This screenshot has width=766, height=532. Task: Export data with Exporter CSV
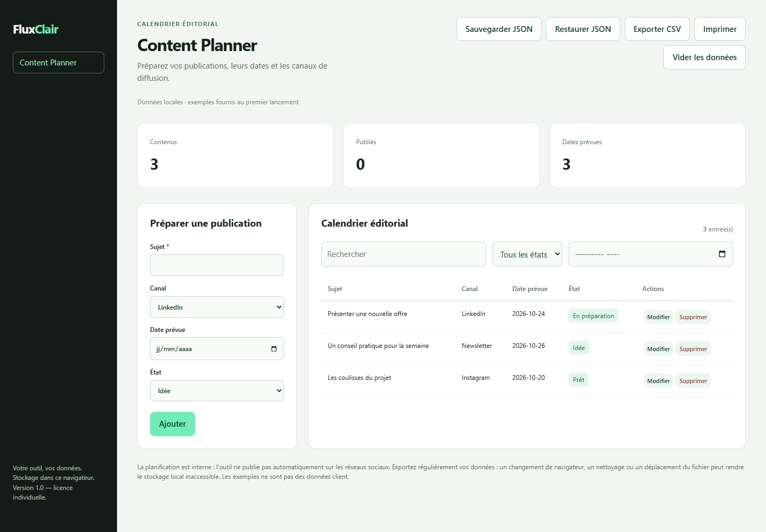point(657,29)
